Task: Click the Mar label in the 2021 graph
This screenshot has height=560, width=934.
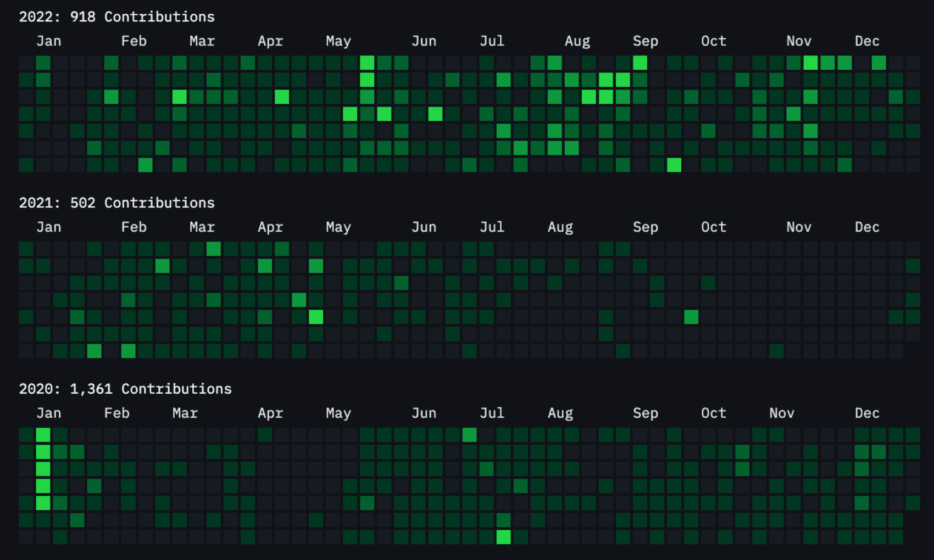Action: (x=202, y=228)
